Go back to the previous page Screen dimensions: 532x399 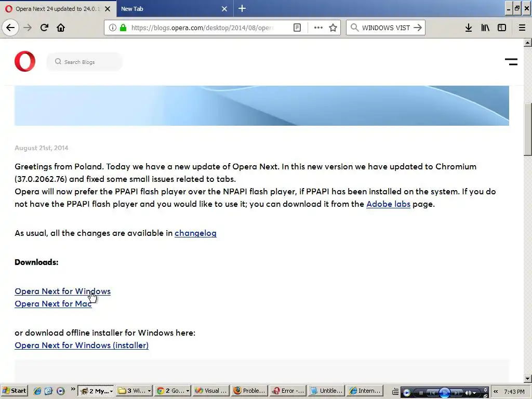(10, 28)
